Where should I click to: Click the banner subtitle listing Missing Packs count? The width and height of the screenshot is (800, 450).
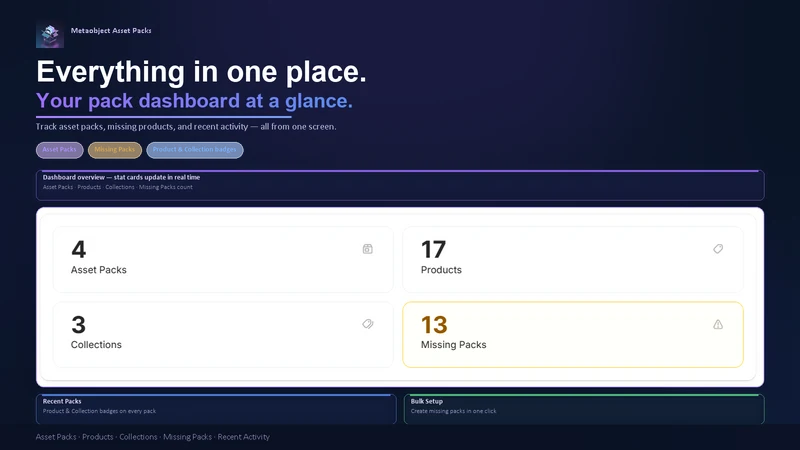tap(118, 187)
